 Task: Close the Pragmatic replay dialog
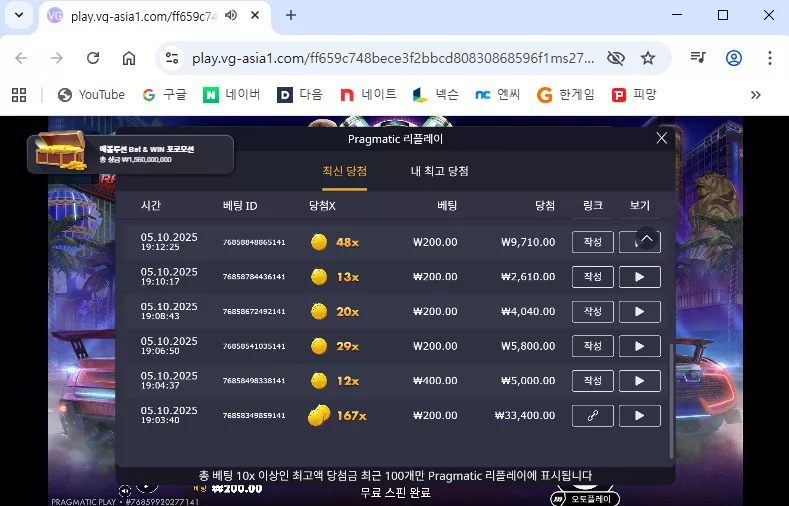coord(662,138)
